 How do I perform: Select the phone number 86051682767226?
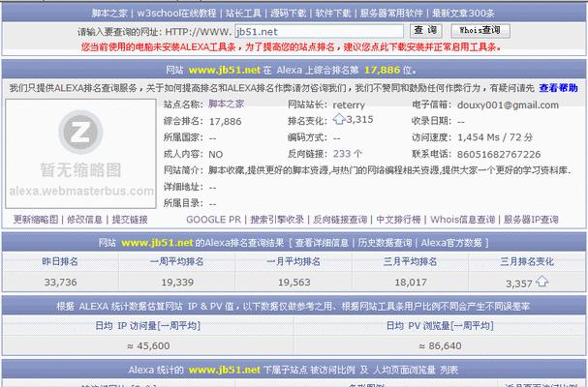click(x=499, y=155)
